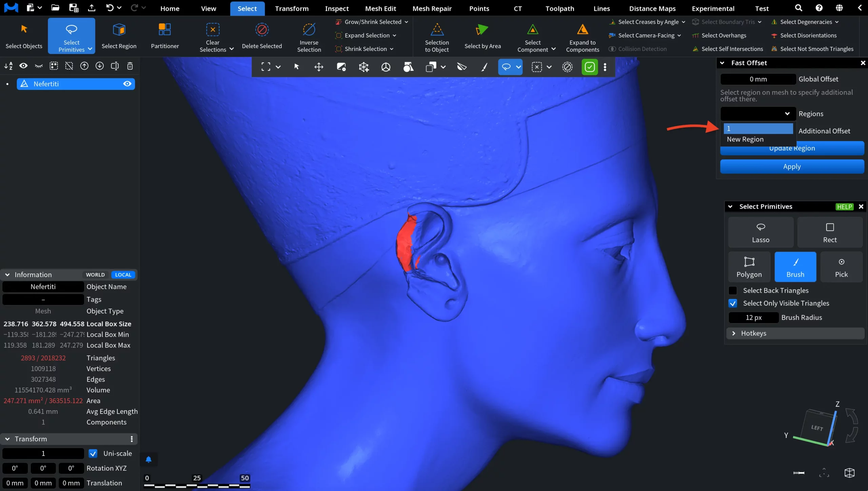Click the arrow cursor icon in viewport toolbar
This screenshot has height=491, width=868.
click(x=296, y=67)
